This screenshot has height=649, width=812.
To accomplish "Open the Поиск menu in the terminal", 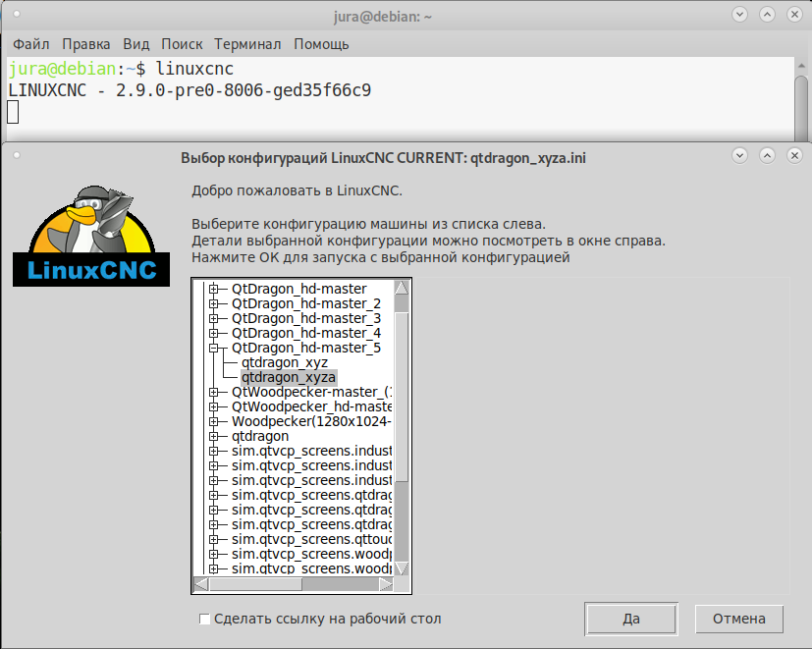I will pos(182,44).
